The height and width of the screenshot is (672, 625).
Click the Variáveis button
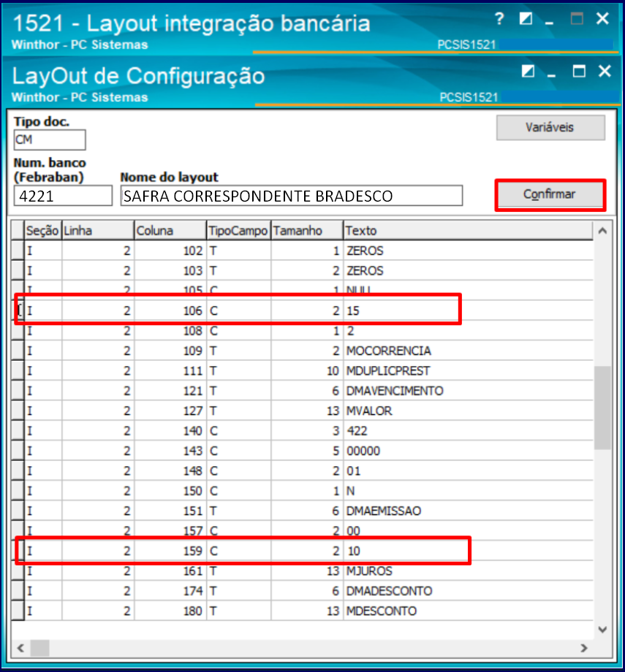point(550,127)
